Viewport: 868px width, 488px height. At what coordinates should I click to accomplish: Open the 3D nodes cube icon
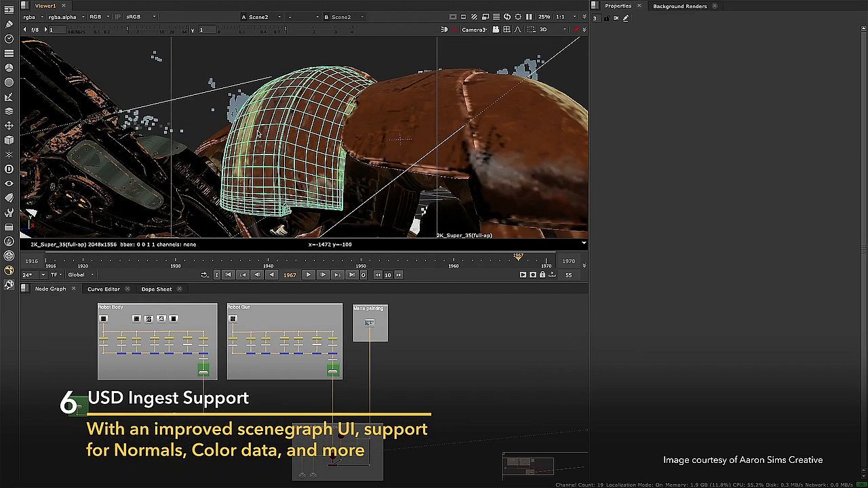tap(9, 140)
